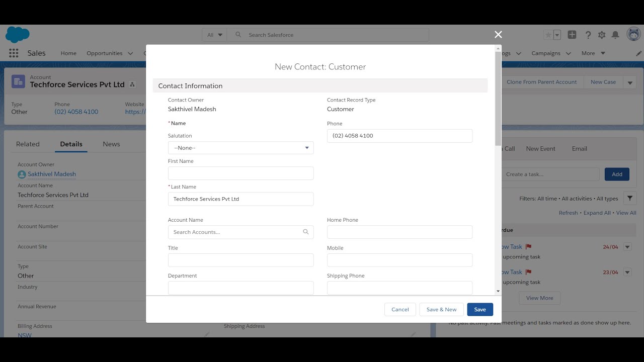644x362 pixels.
Task: Switch to the Details tab
Action: (x=71, y=144)
